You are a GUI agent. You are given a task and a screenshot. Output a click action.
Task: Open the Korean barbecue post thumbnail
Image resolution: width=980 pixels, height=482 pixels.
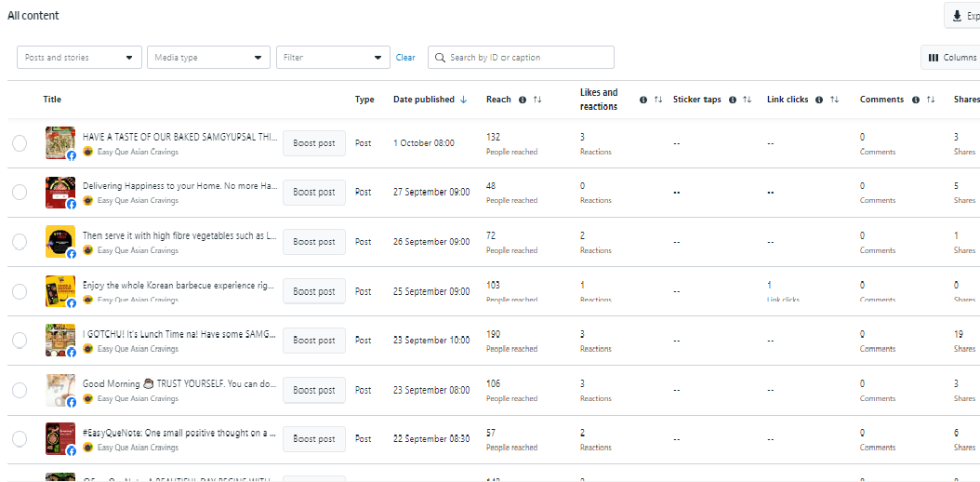pyautogui.click(x=60, y=290)
